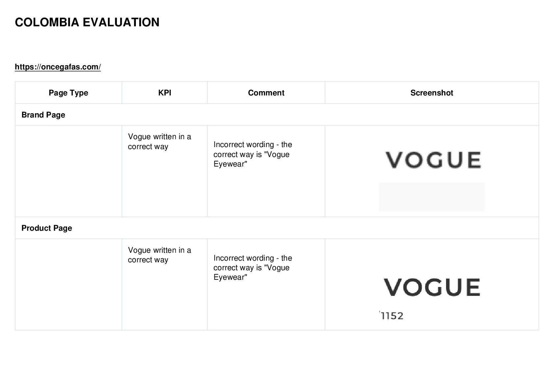Screen dimensions: 554x392
Task: Select the Screenshot column header
Action: [432, 93]
